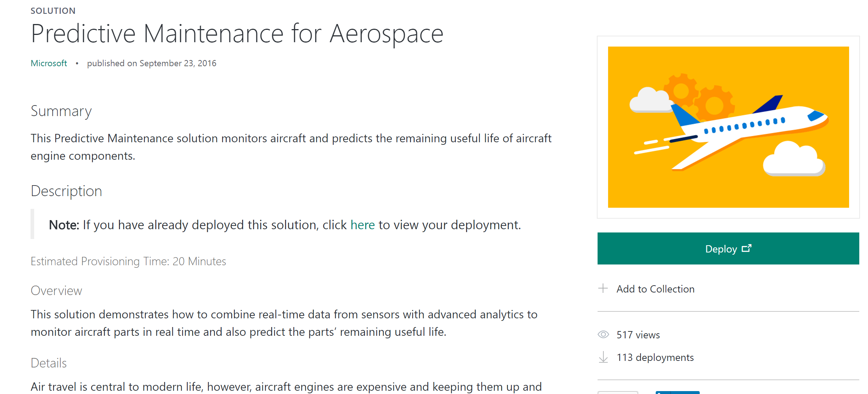Click the 517 views count text
Viewport: 868px width, 394px height.
coord(638,335)
